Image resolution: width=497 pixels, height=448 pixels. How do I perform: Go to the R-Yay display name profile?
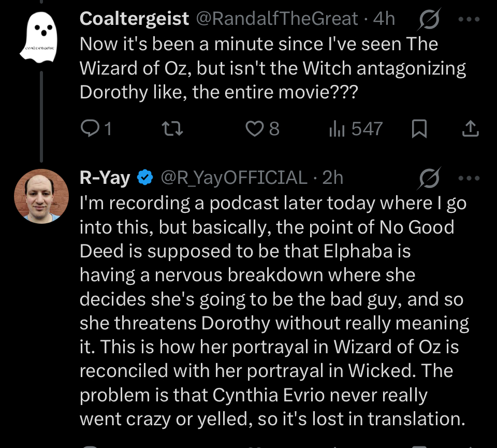(x=105, y=178)
